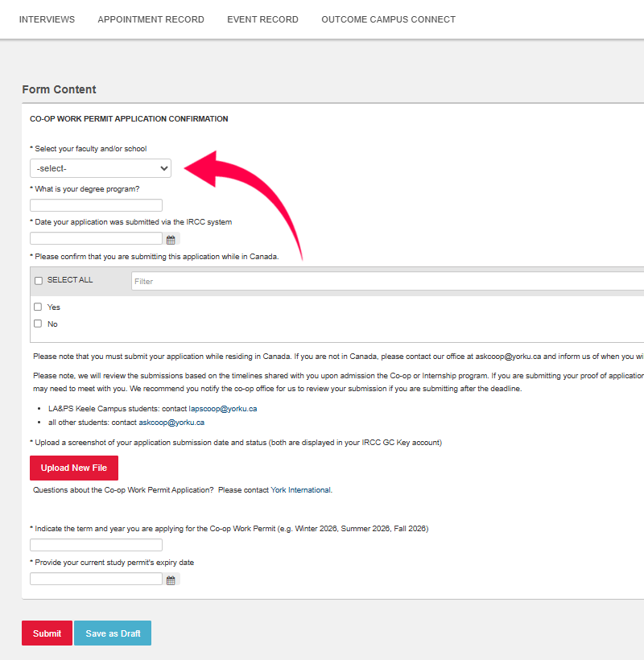Open Outcome Campus Connect tab
644x660 pixels.
tap(389, 19)
